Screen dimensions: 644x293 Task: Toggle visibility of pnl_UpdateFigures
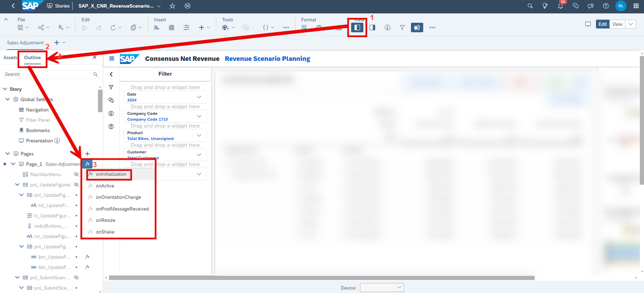click(x=76, y=184)
